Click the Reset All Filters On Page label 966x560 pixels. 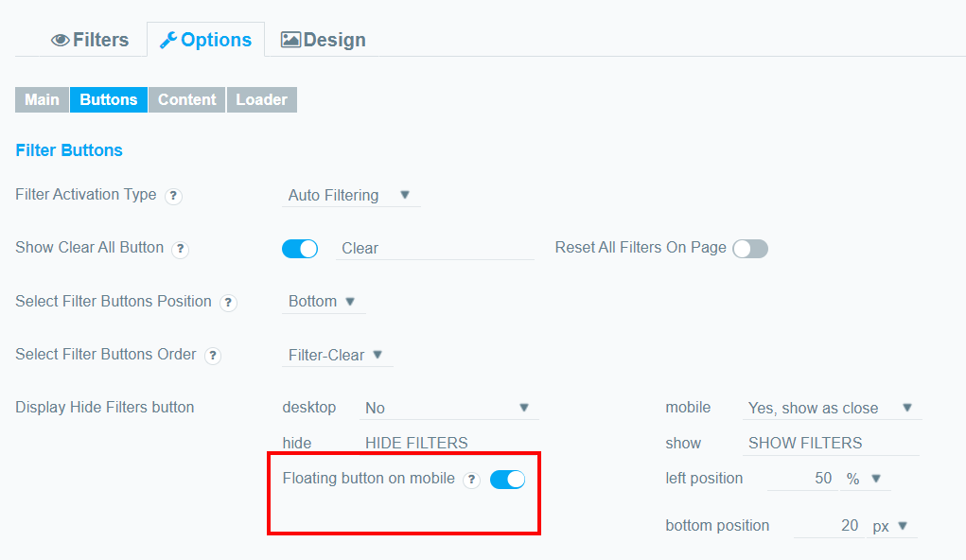[x=641, y=248]
